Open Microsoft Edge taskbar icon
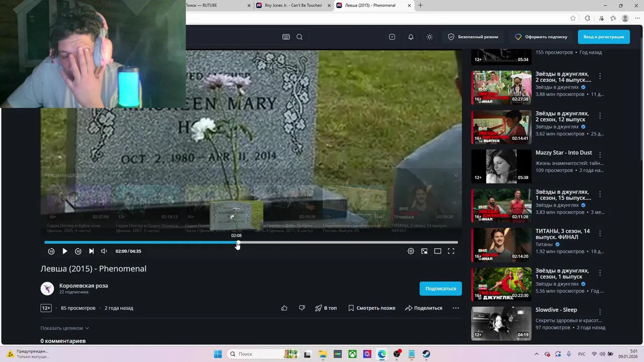This screenshot has height=362, width=644. tap(382, 354)
